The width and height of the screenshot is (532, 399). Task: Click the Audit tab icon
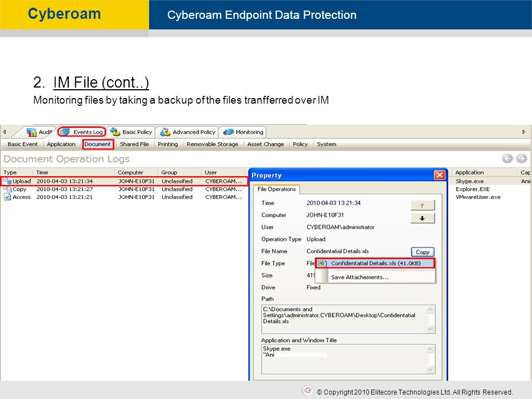point(32,132)
